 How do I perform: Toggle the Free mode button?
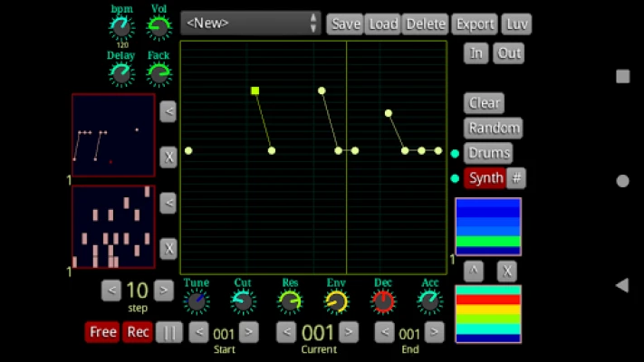pos(103,332)
